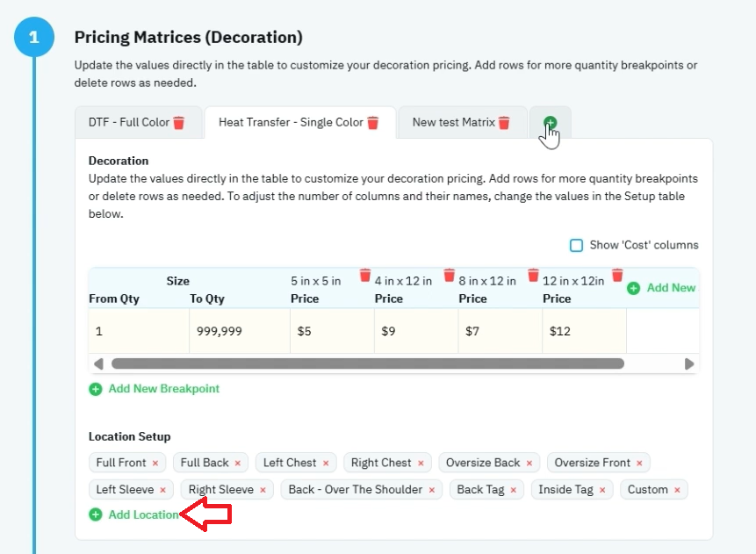
Task: Click Add New column link text
Action: click(x=671, y=288)
